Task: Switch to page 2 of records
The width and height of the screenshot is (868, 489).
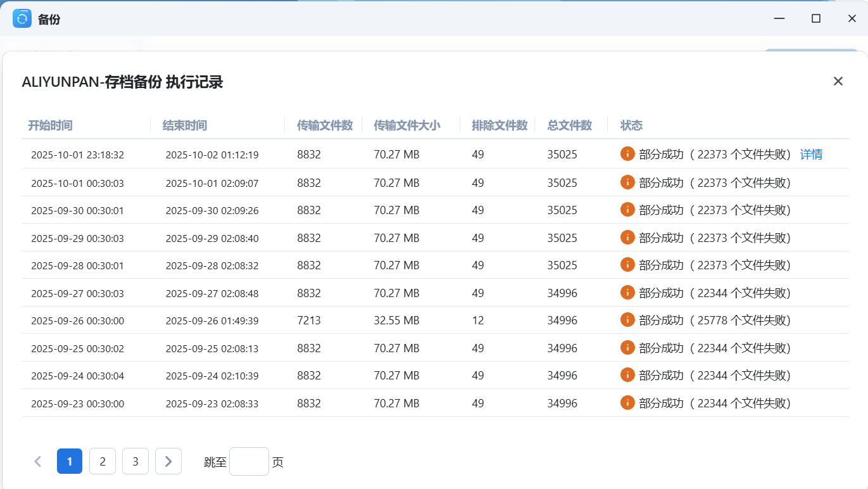Action: (x=103, y=461)
